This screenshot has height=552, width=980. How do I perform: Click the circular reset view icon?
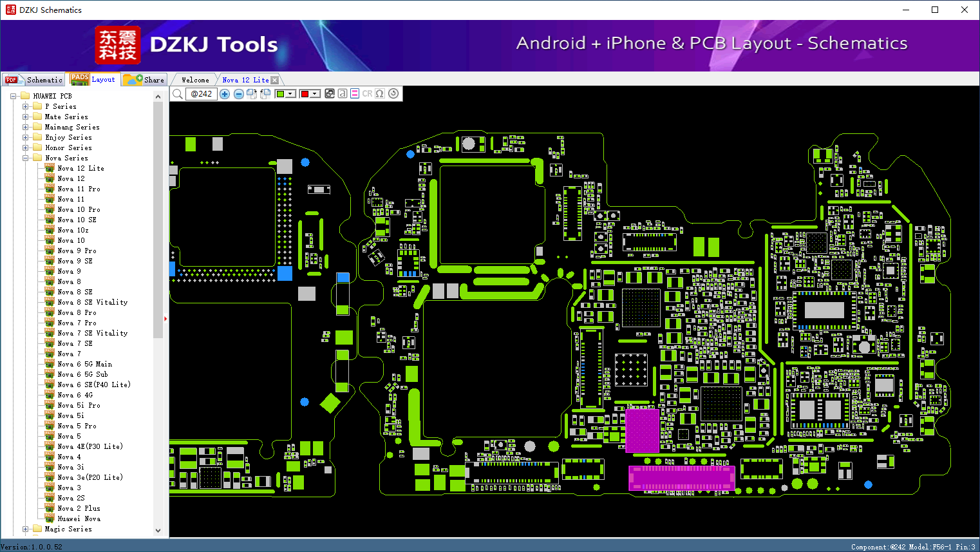(x=393, y=93)
